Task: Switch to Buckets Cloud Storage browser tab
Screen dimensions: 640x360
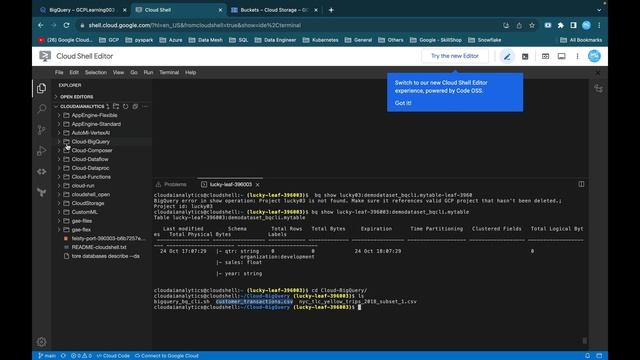Action: pyautogui.click(x=274, y=10)
